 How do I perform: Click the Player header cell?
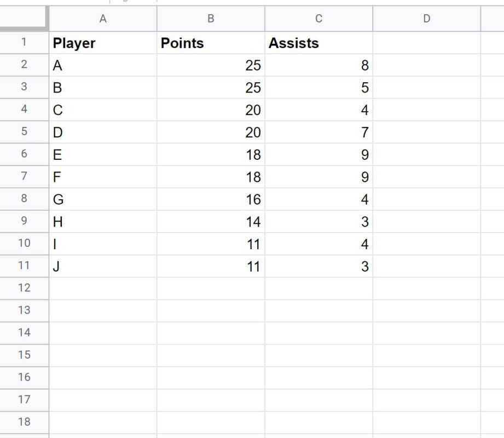(x=103, y=43)
